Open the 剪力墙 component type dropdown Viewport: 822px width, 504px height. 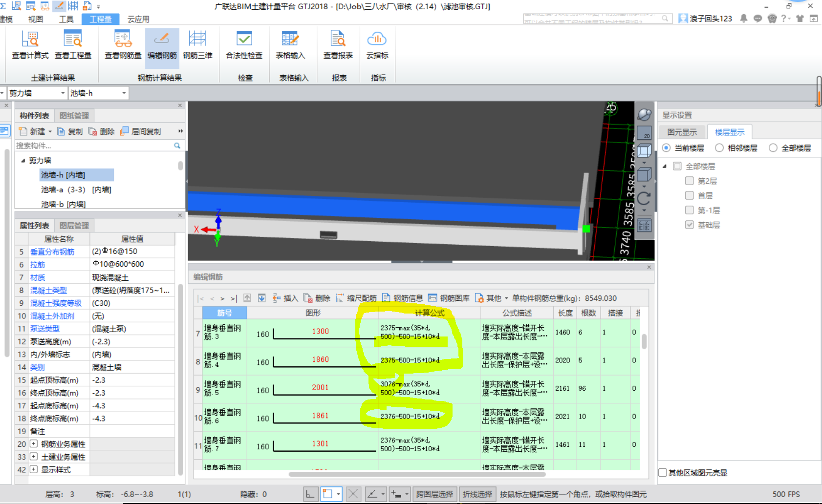[x=63, y=93]
